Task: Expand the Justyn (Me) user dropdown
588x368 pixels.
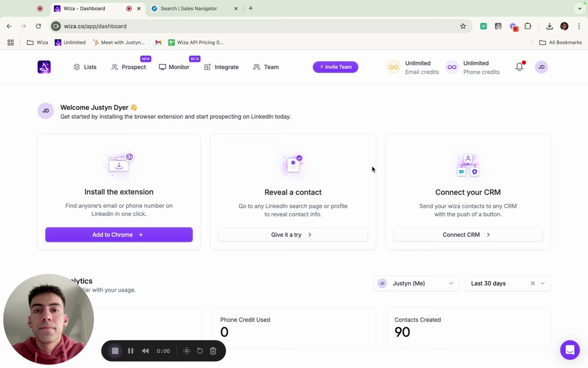Action: pyautogui.click(x=416, y=283)
